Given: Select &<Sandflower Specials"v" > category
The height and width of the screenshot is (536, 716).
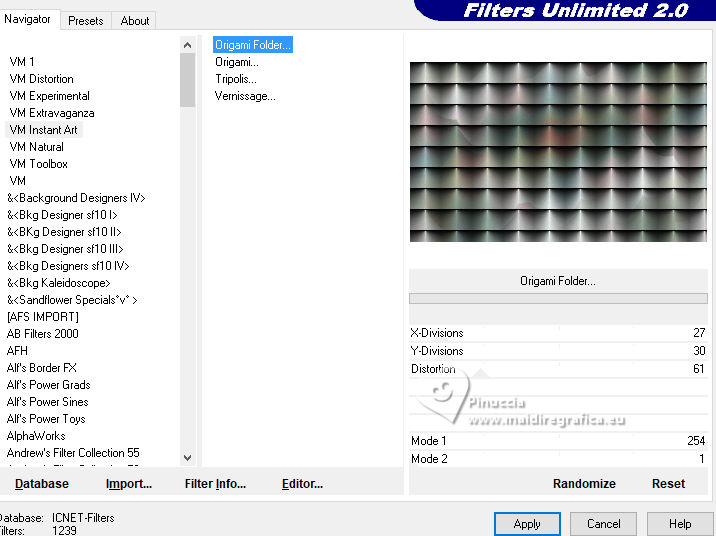Looking at the screenshot, I should [x=72, y=300].
